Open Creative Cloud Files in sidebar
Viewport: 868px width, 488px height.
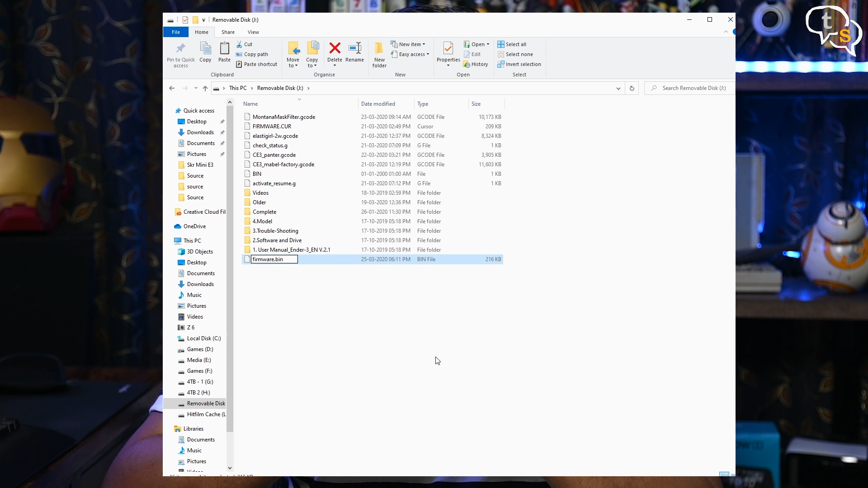(204, 212)
